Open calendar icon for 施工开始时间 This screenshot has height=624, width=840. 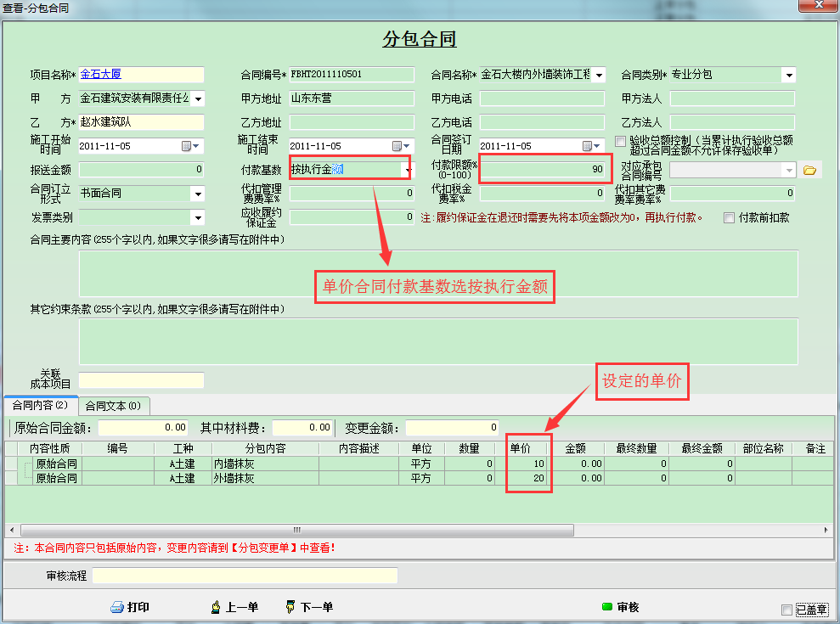[x=186, y=146]
